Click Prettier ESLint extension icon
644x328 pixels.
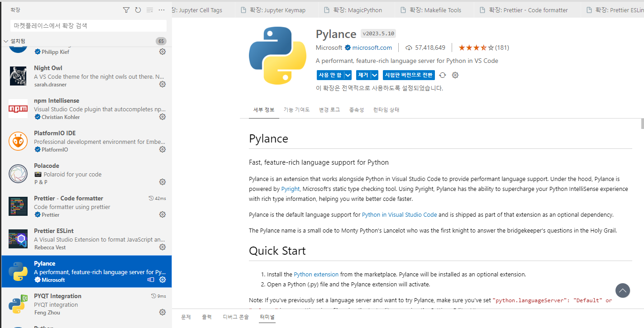[x=18, y=239]
